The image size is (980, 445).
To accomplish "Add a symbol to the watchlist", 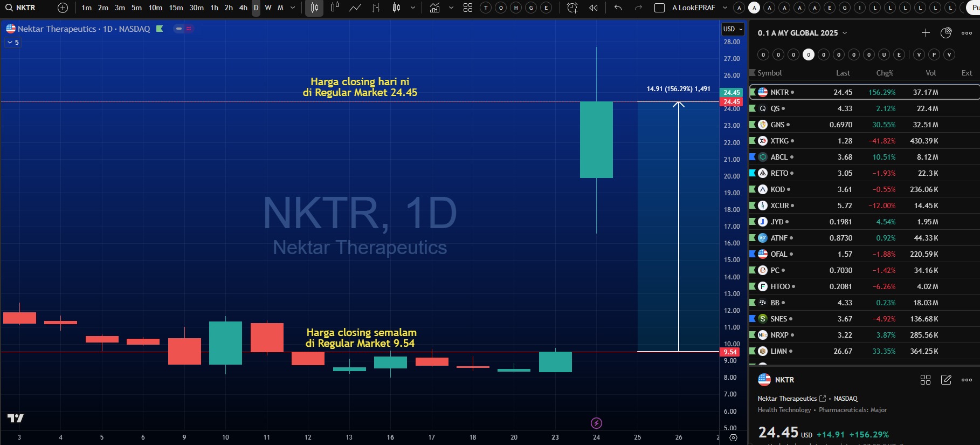I will (x=926, y=33).
